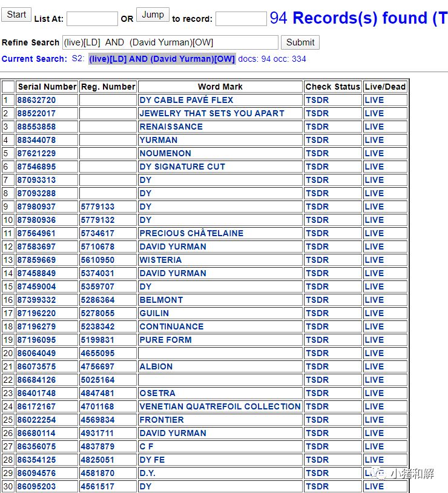
Task: Click LIVE link in row 30
Action: coord(374,486)
